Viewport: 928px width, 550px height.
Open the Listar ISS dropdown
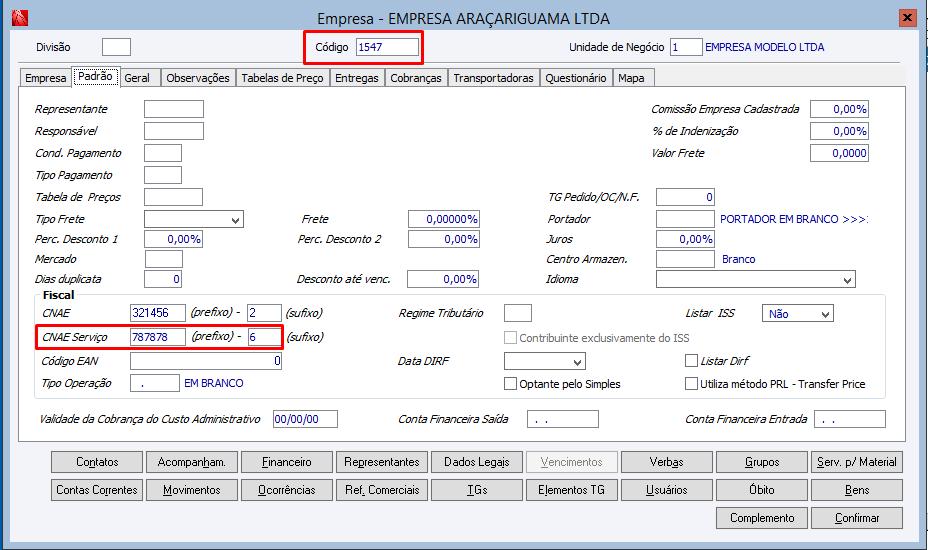(798, 314)
